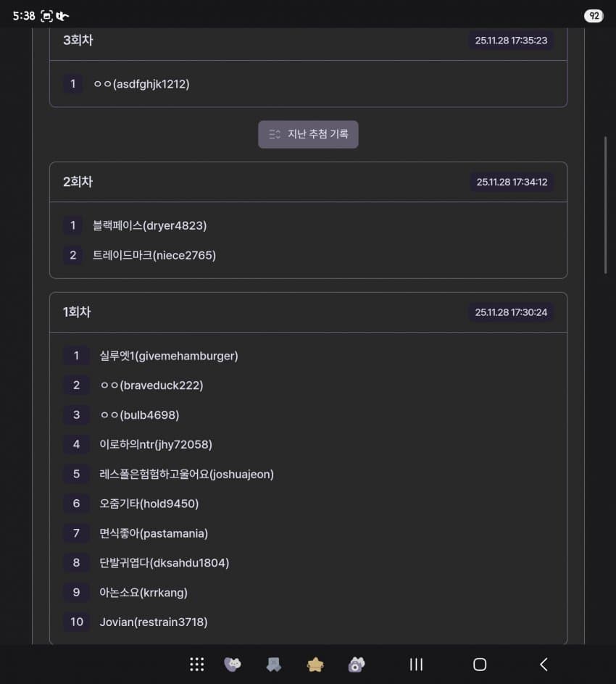Tap the recent apps navigation button
Viewport: 616px width, 684px height.
(416, 664)
